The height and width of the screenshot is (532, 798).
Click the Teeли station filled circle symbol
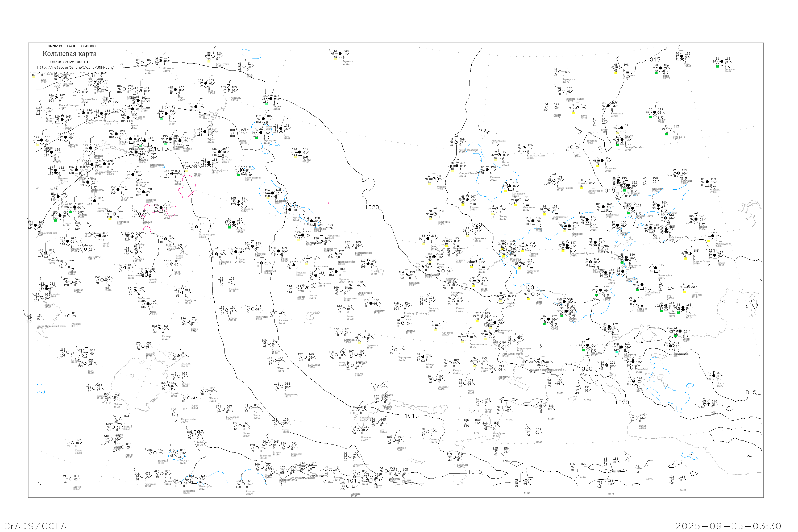(x=609, y=327)
